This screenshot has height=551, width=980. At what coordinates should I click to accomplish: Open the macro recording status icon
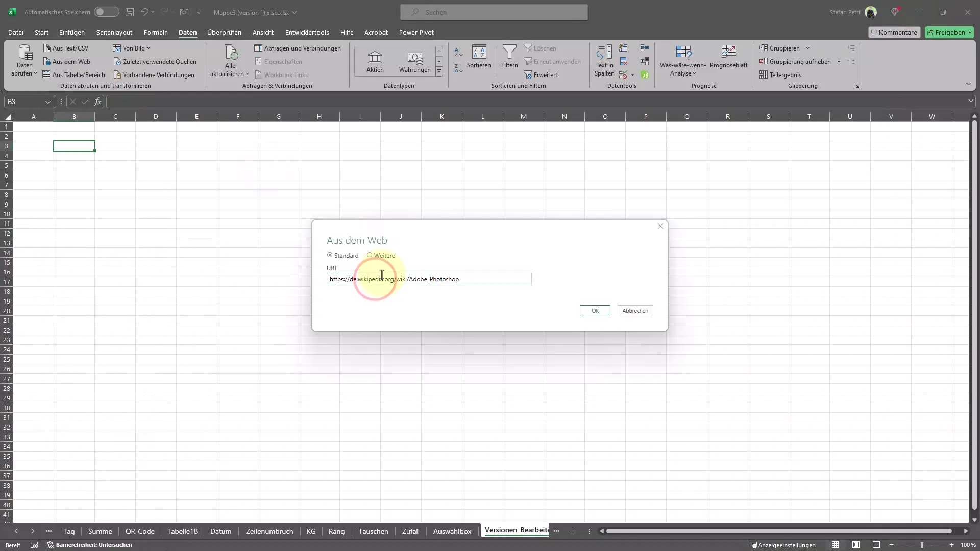click(x=34, y=545)
